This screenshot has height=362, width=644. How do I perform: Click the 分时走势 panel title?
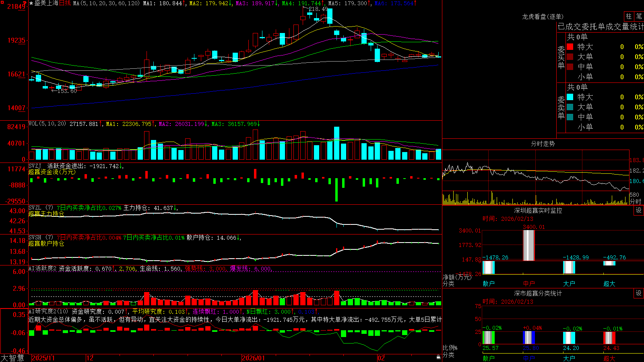543,144
